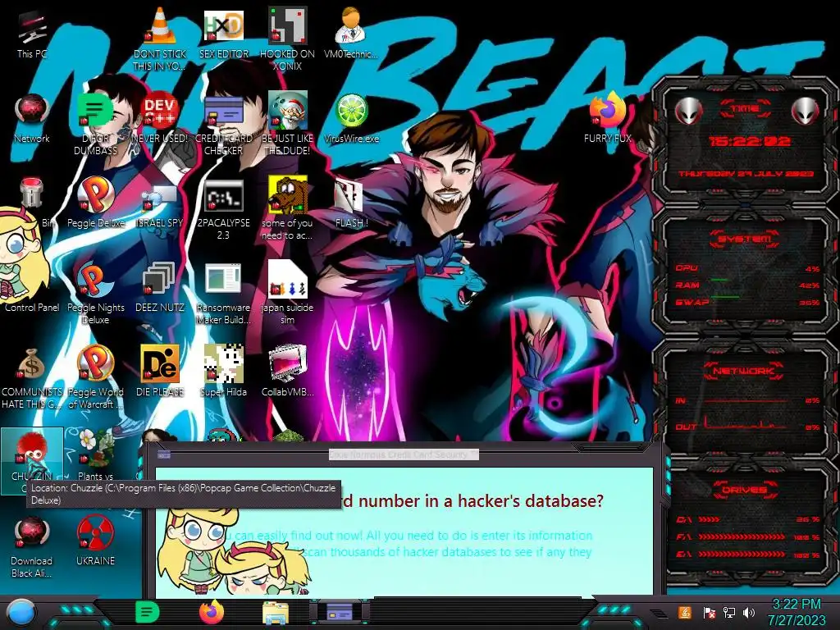Launch HOOKED ON XONIX game icon

(288, 39)
